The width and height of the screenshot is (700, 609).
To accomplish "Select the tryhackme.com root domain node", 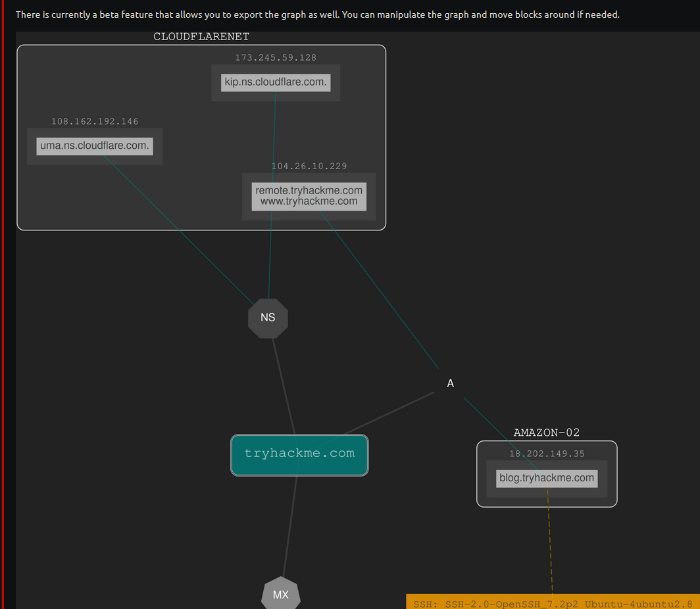I will pos(299,455).
